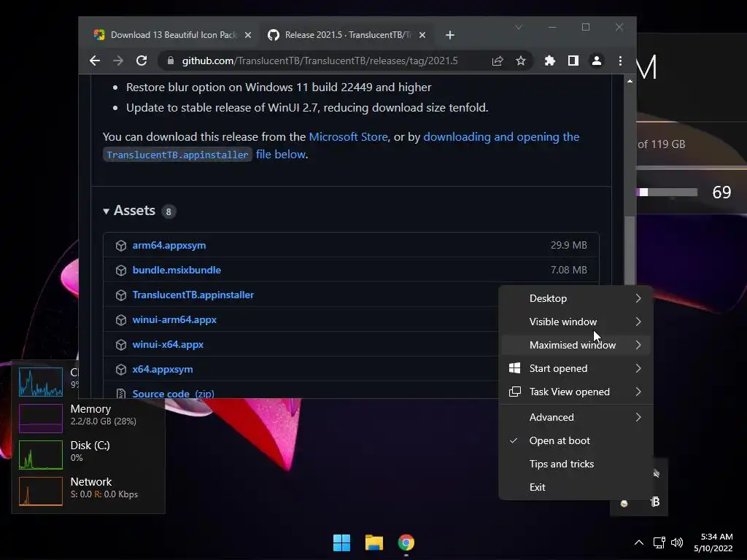This screenshot has width=747, height=560.
Task: Click CPU usage graph in widget
Action: pos(41,382)
